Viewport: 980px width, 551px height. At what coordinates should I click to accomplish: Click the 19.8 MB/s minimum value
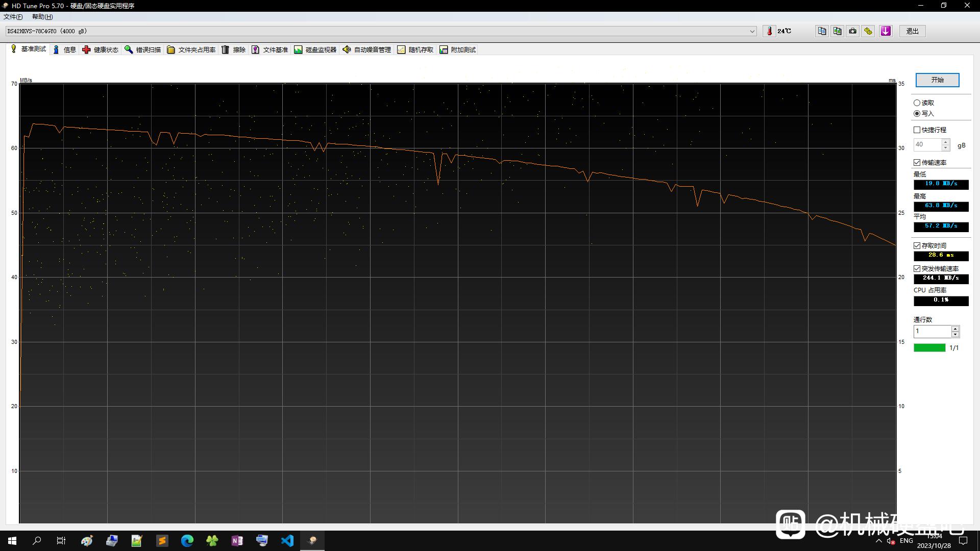[x=941, y=184]
